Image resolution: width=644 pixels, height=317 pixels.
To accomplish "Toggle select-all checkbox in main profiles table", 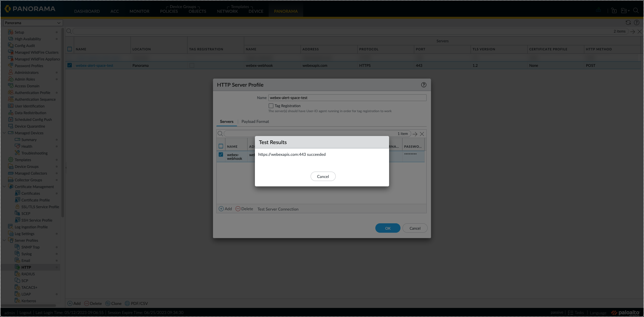I will coord(69,49).
